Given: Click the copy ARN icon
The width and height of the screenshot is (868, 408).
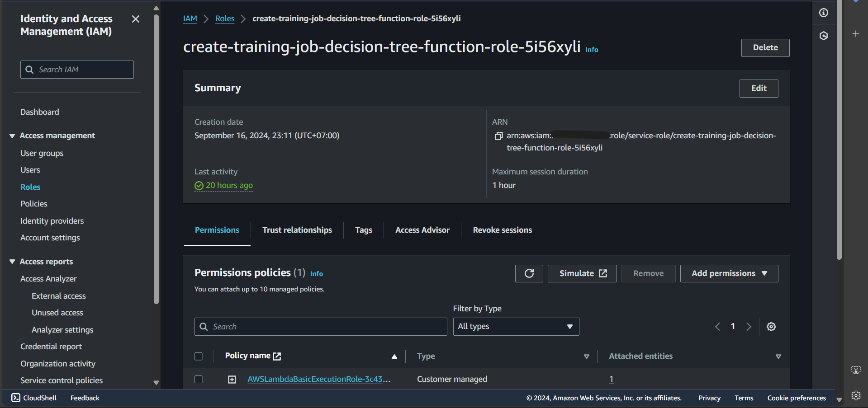Looking at the screenshot, I should tap(498, 136).
